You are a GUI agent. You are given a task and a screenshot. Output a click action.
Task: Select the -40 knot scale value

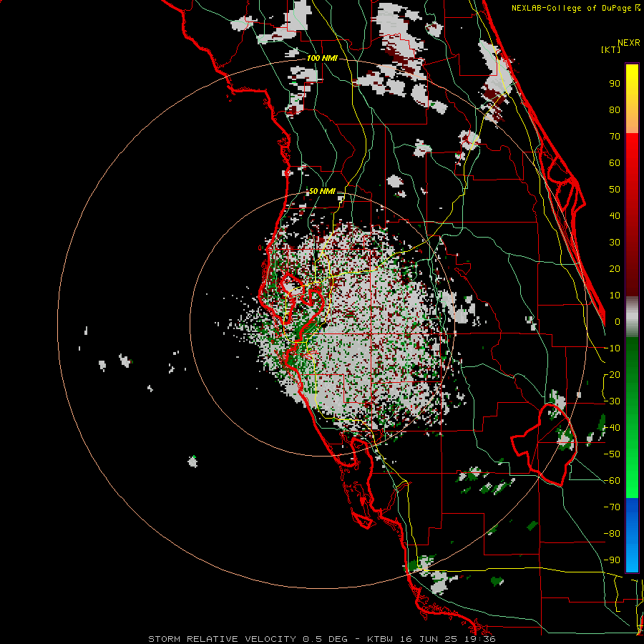point(612,428)
